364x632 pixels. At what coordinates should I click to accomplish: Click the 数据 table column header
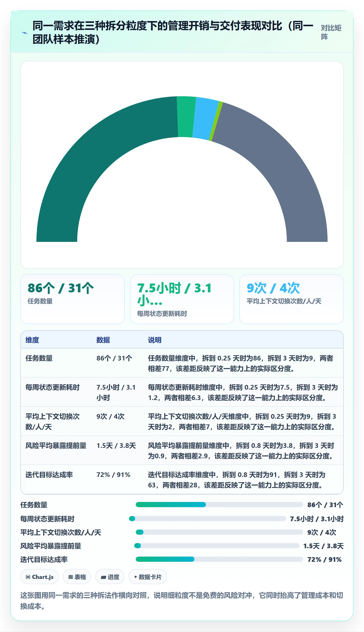coord(103,340)
